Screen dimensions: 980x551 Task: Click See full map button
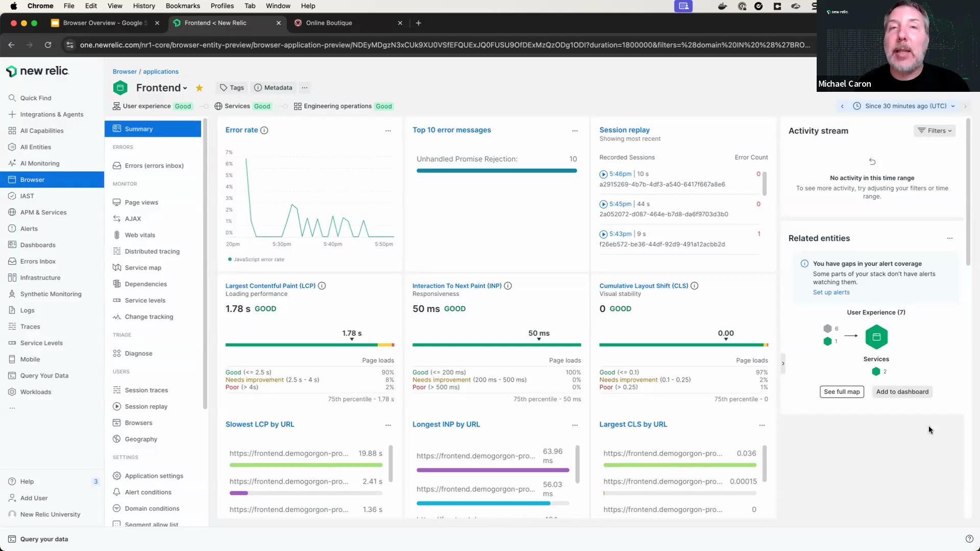coord(842,392)
